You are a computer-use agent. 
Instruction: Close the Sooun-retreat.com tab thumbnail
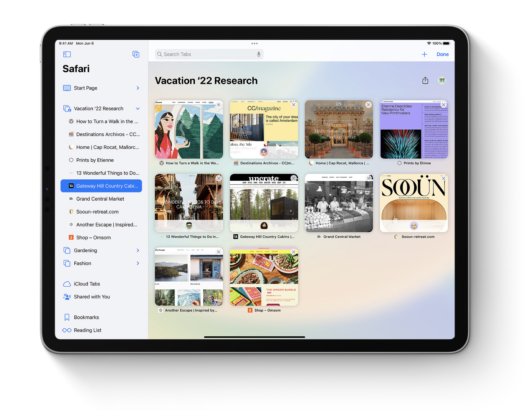(444, 178)
